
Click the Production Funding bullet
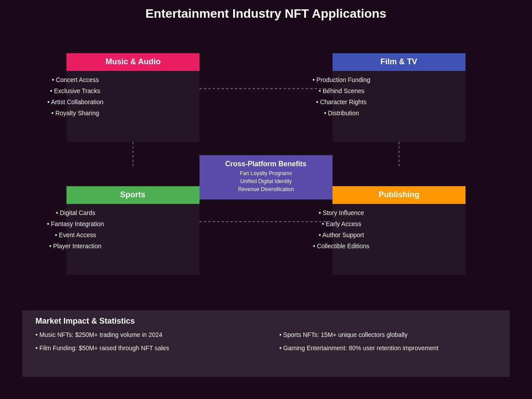click(341, 80)
